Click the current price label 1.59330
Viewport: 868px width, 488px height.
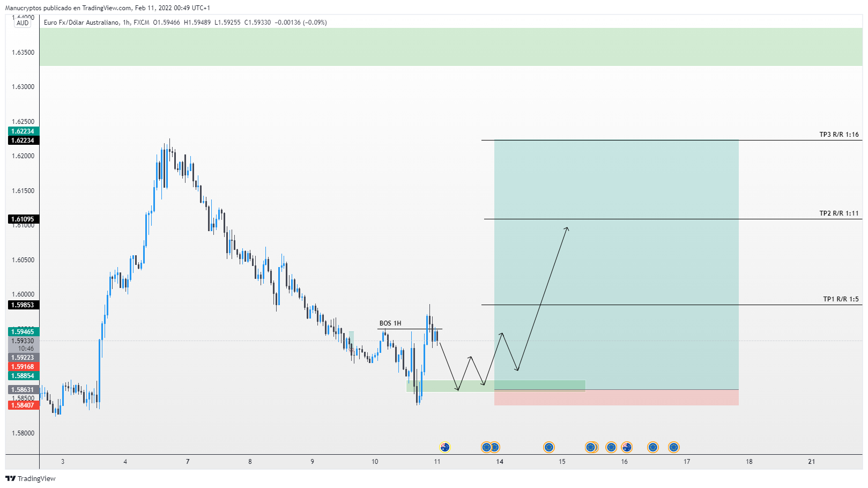23,341
